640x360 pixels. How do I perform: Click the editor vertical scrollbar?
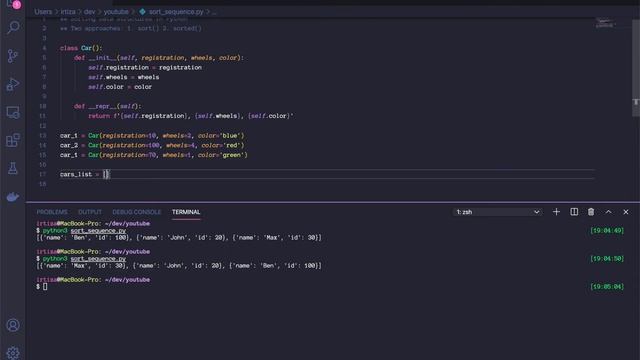(636, 67)
